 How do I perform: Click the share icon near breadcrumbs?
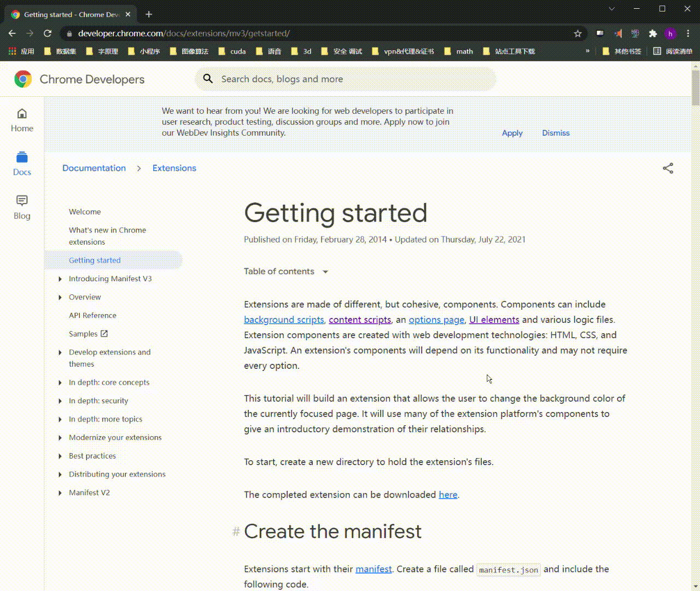click(668, 168)
